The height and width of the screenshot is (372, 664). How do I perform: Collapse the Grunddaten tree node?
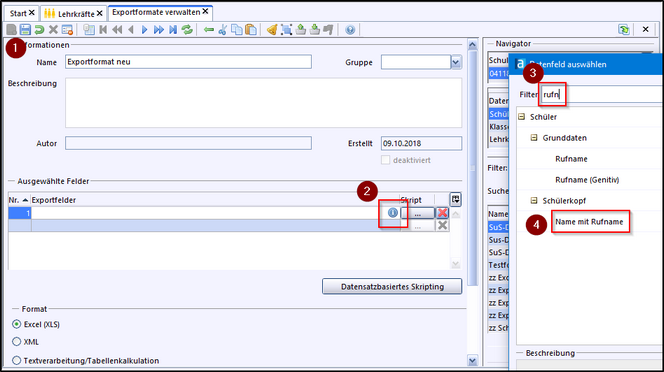534,138
